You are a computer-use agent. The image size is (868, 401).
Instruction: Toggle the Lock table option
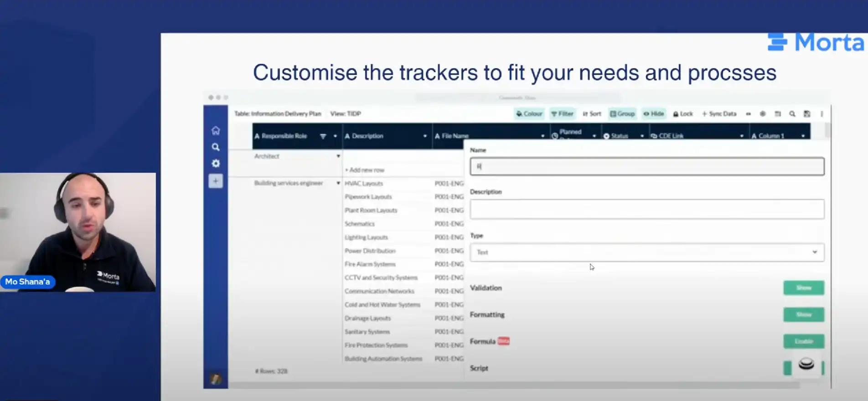pos(683,114)
